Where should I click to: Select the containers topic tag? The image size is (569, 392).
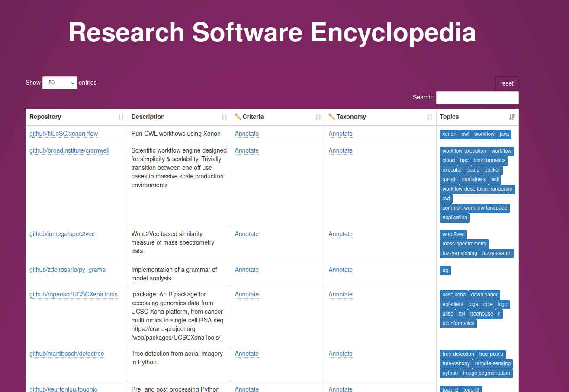pos(474,179)
